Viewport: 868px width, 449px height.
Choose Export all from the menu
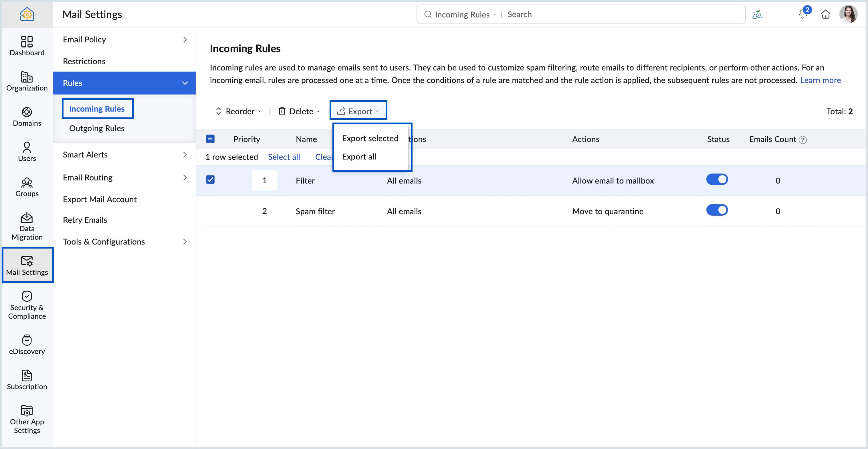[359, 157]
